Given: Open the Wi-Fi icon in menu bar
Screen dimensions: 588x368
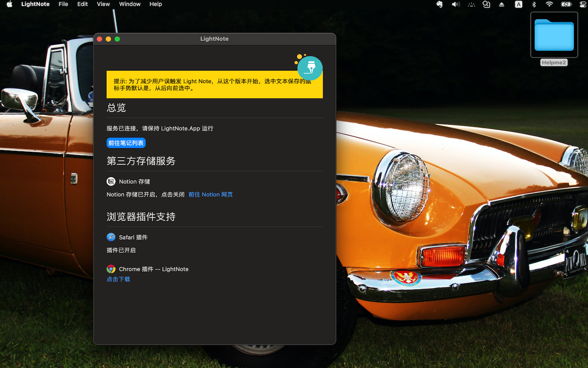Looking at the screenshot, I should coord(549,4).
